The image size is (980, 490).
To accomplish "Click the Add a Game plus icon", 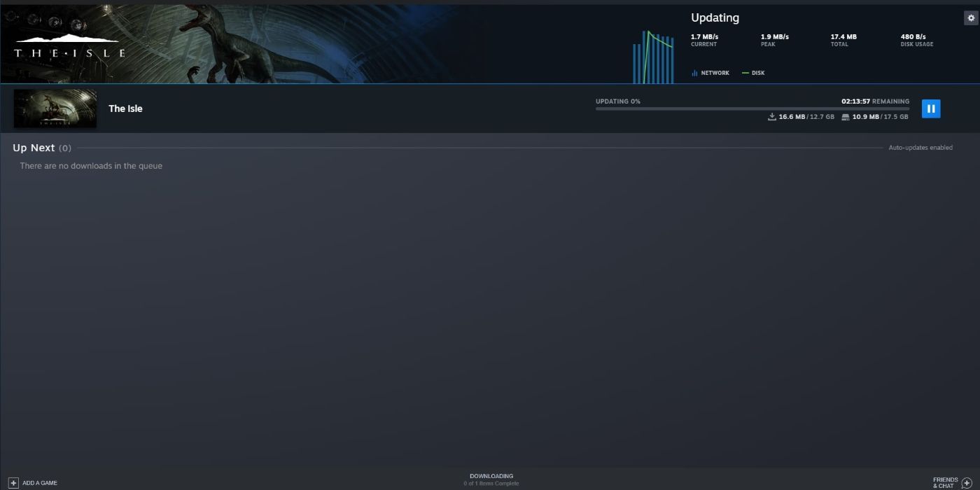I will tap(13, 482).
